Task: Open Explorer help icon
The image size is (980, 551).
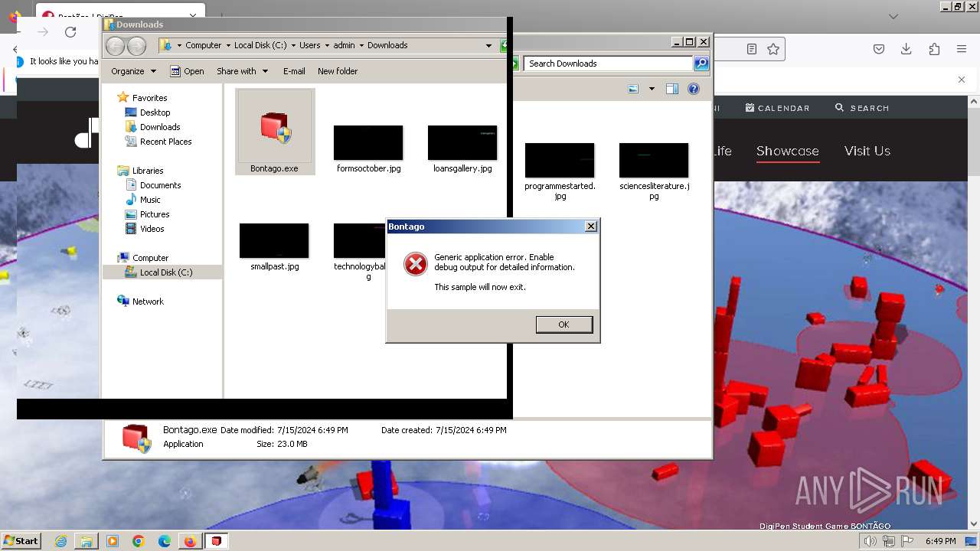Action: click(x=694, y=89)
